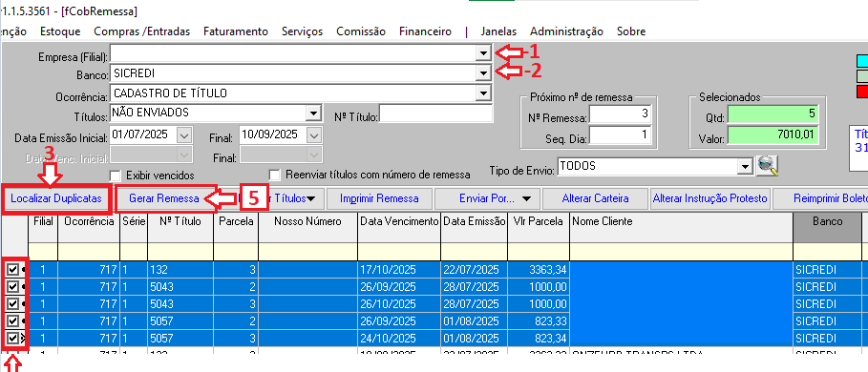Click the Seq. Dia field
This screenshot has height=372, width=868.
620,134
